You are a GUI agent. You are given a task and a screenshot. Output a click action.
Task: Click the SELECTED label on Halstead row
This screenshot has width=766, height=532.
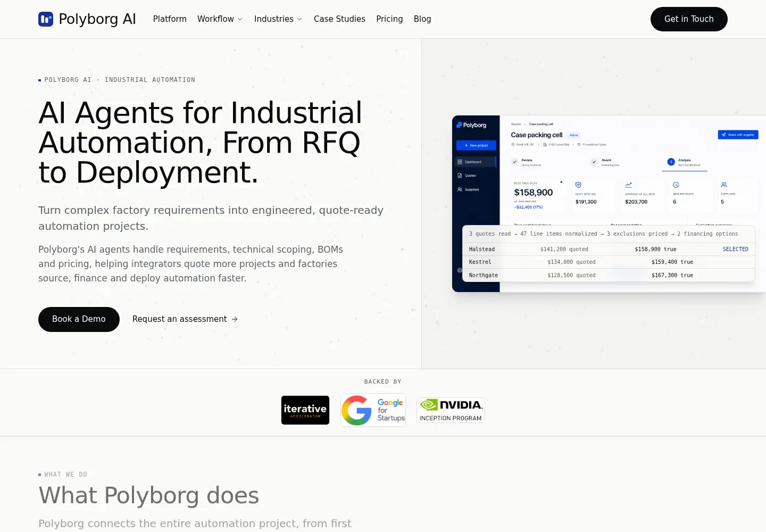tap(736, 249)
